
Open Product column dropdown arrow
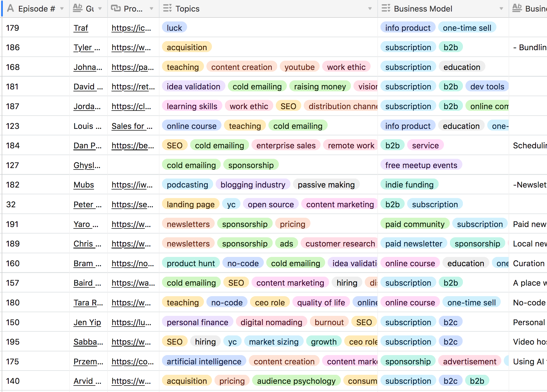click(x=152, y=9)
